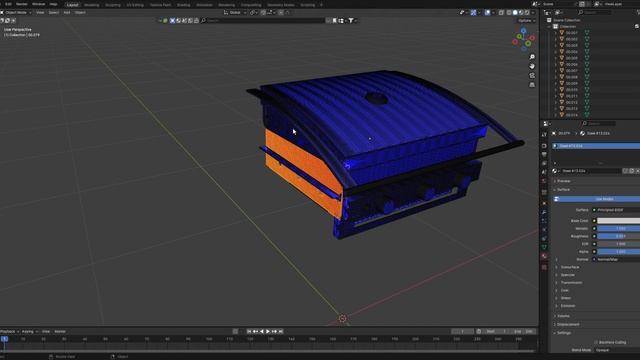Open the Scene properties tab
640x360 pixels.
[544, 172]
